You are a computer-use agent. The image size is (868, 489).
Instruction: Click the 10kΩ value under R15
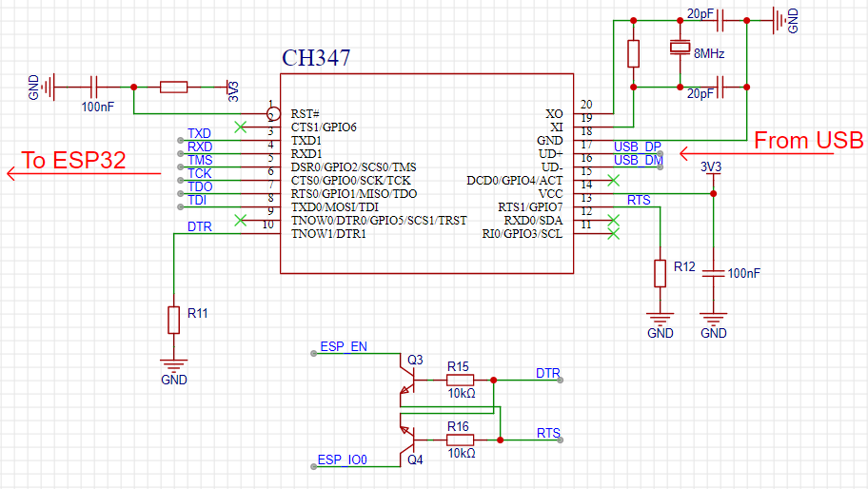462,393
